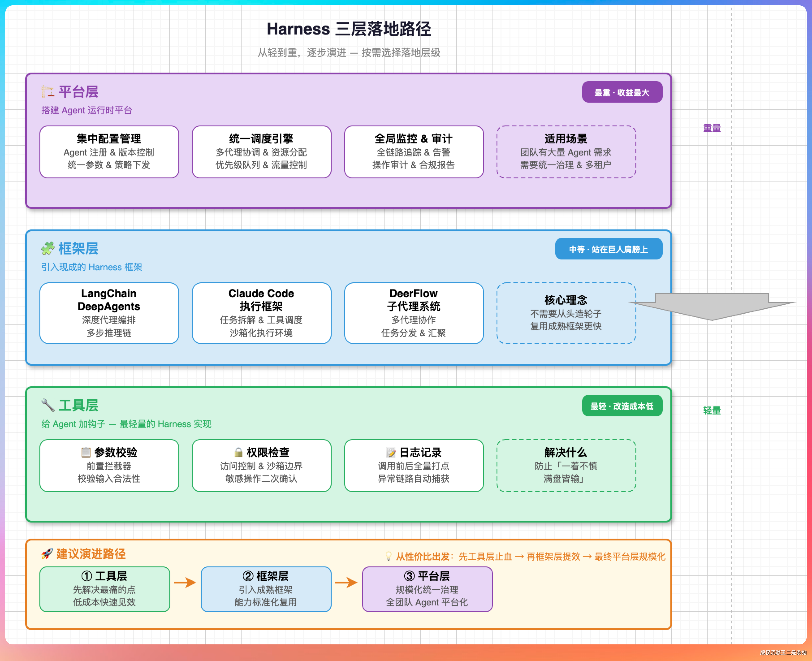The width and height of the screenshot is (812, 661).
Task: Click the 重量 label on the right
Action: click(x=711, y=128)
